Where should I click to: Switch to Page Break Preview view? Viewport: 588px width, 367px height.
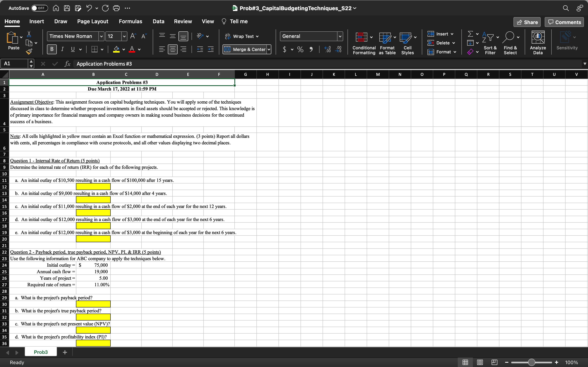point(494,362)
